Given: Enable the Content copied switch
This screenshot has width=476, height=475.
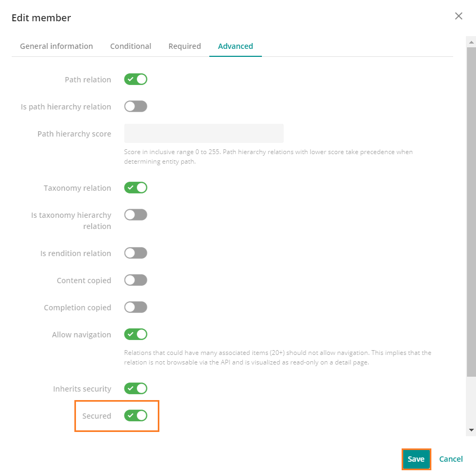Looking at the screenshot, I should pos(135,281).
